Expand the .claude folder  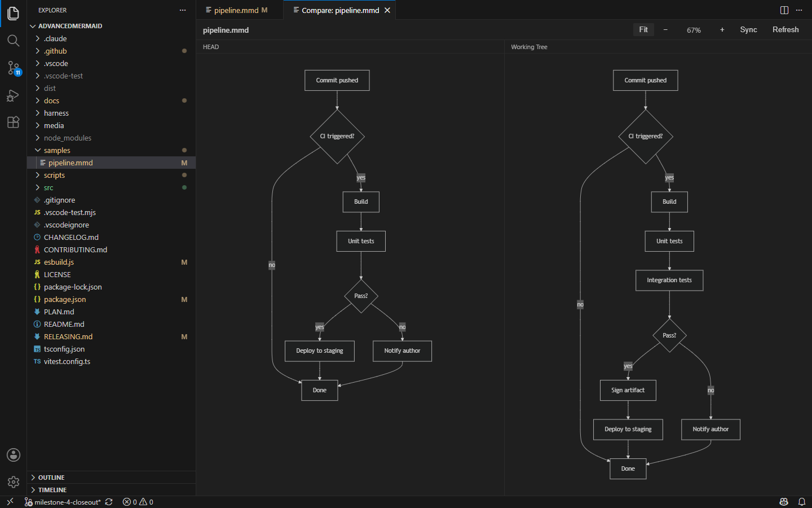tap(111, 38)
